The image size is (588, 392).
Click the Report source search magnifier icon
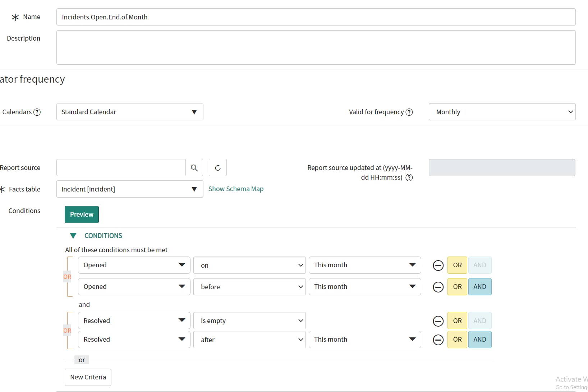194,167
